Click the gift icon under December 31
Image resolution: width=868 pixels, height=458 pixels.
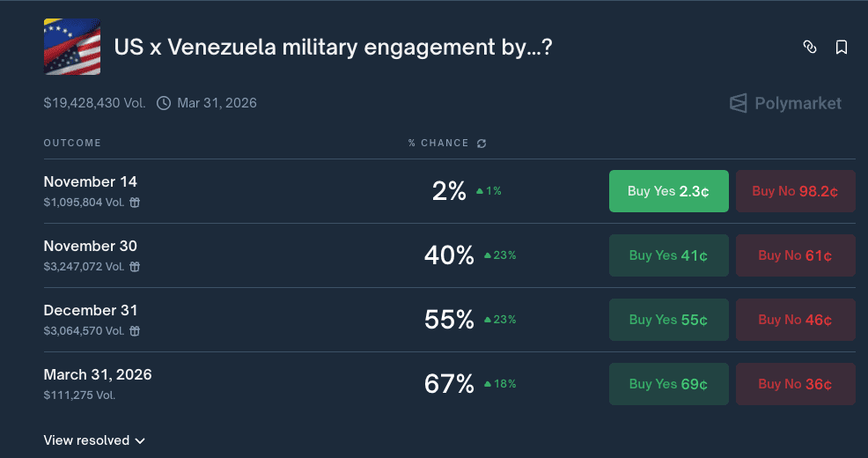[x=135, y=331]
